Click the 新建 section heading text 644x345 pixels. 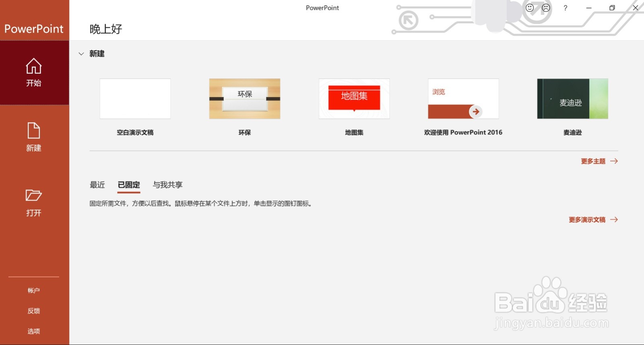[x=97, y=54]
